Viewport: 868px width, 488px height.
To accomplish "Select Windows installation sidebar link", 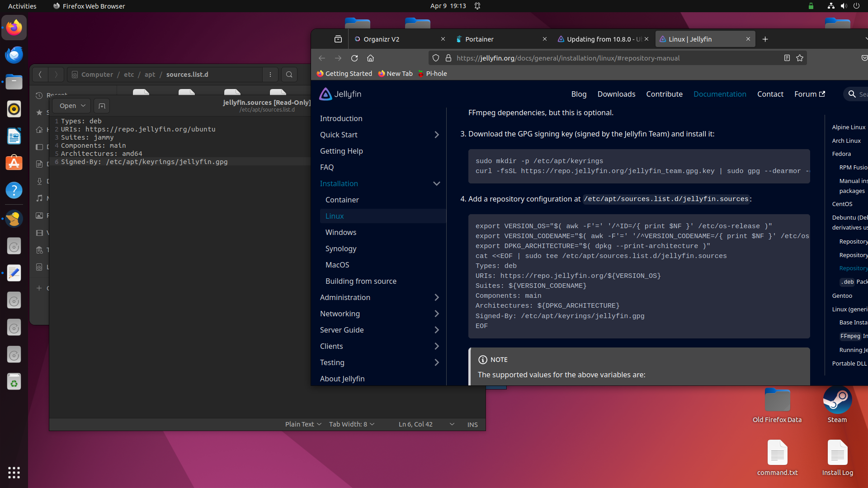I will pyautogui.click(x=341, y=232).
